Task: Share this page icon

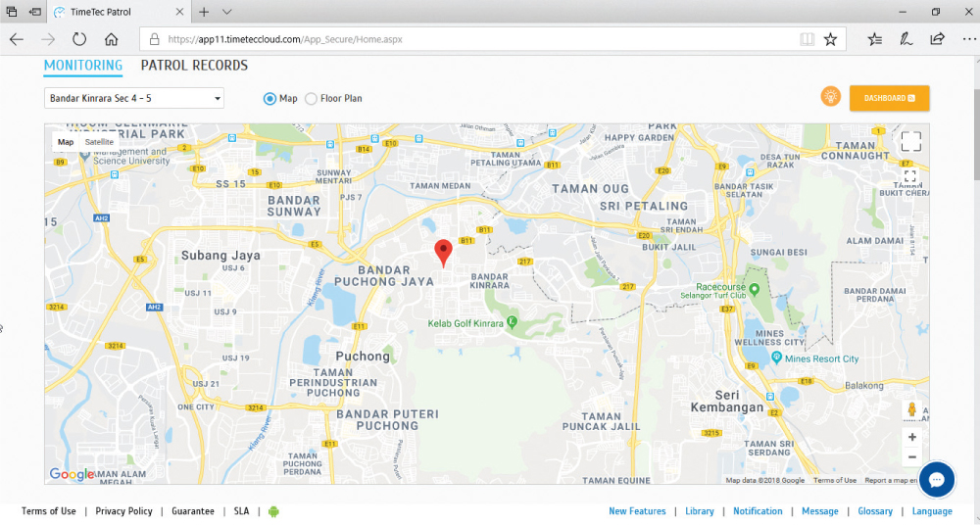Action: tap(937, 39)
